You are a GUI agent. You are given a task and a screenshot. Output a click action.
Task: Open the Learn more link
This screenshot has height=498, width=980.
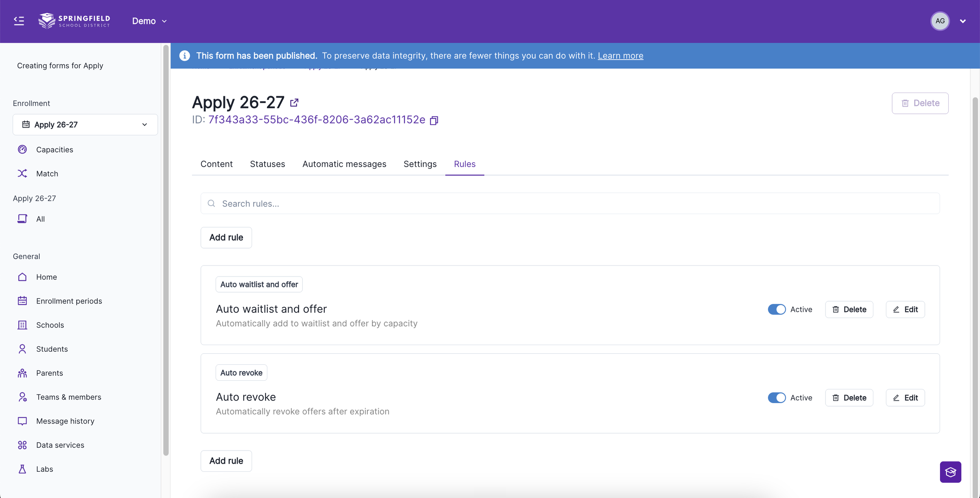[x=620, y=56]
